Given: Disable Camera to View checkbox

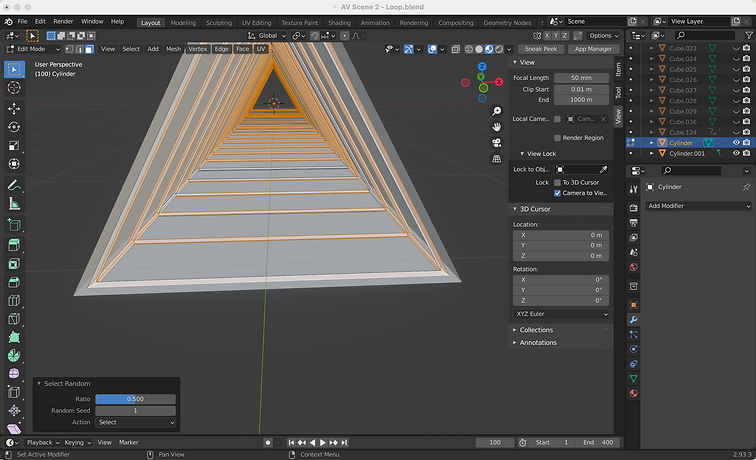Looking at the screenshot, I should (x=557, y=193).
